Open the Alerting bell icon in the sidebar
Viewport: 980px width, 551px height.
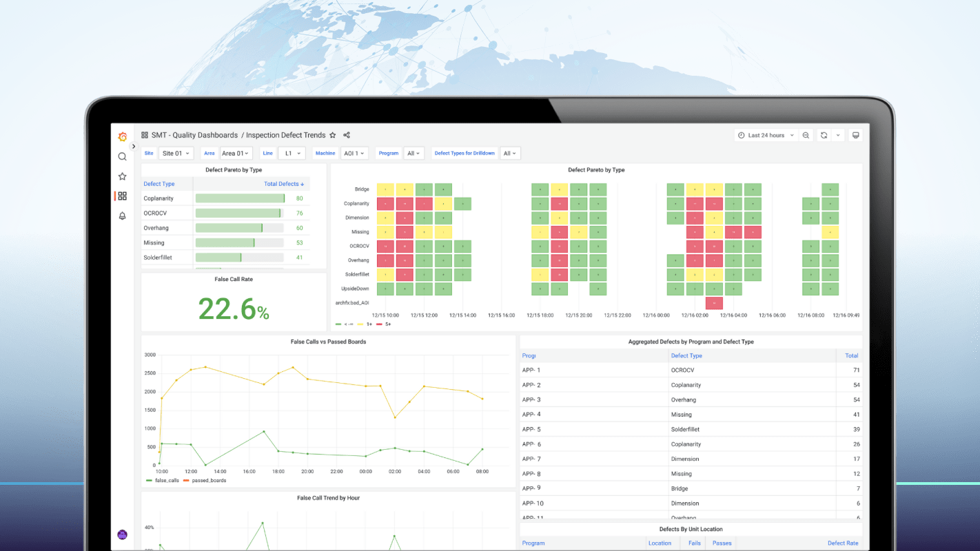click(x=123, y=216)
